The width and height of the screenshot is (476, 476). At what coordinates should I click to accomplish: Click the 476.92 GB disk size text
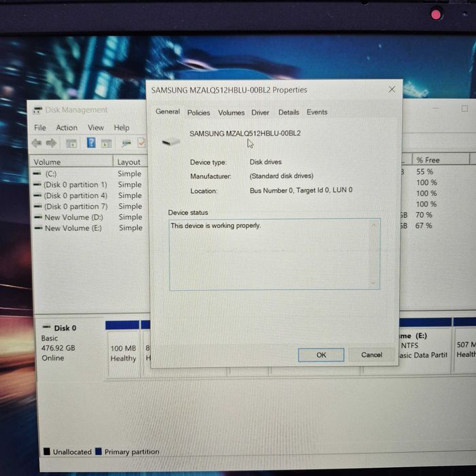(x=58, y=347)
